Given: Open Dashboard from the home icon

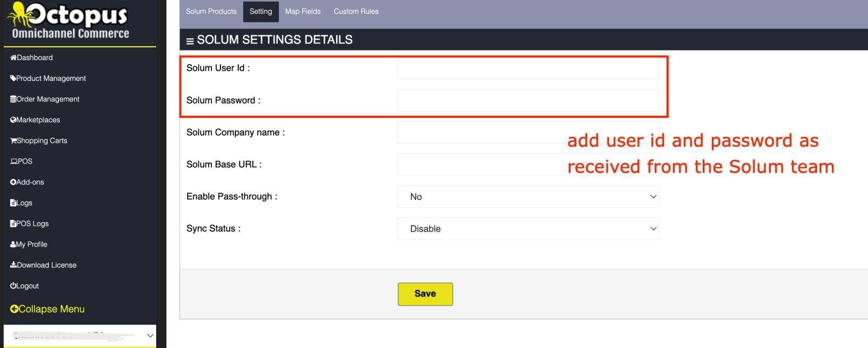Looking at the screenshot, I should 13,57.
